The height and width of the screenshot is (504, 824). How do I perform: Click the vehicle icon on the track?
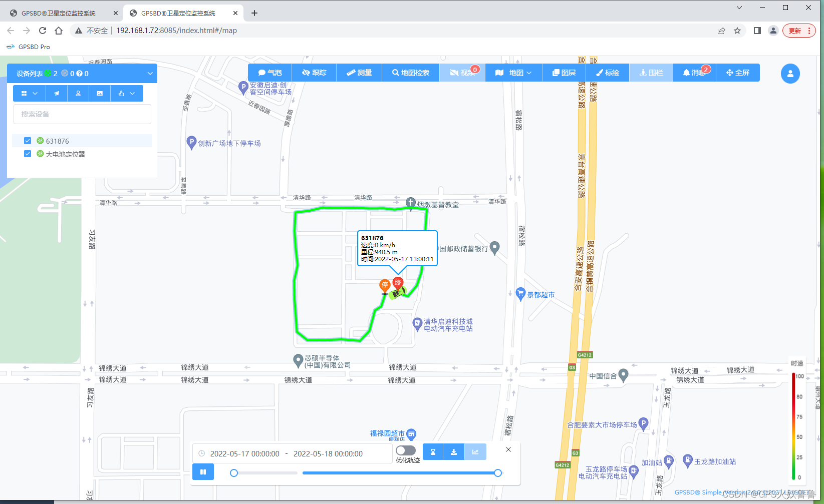coord(398,292)
